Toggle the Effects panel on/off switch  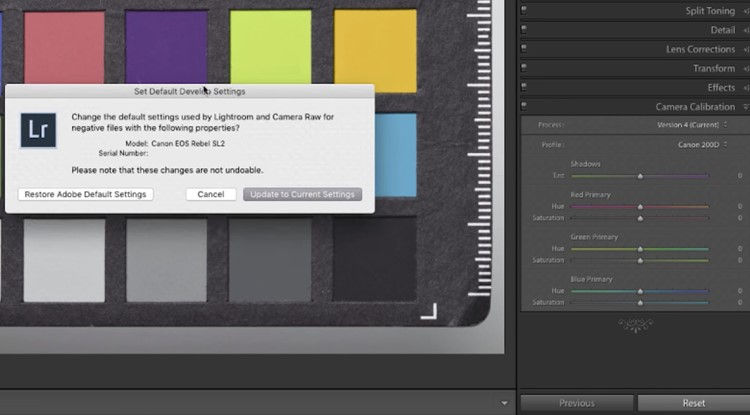tap(524, 87)
